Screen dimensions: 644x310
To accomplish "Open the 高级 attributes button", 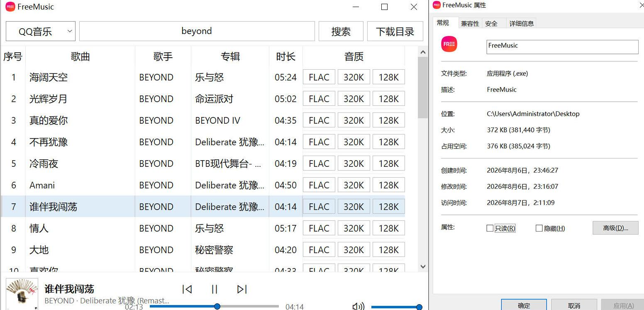I will pyautogui.click(x=615, y=228).
